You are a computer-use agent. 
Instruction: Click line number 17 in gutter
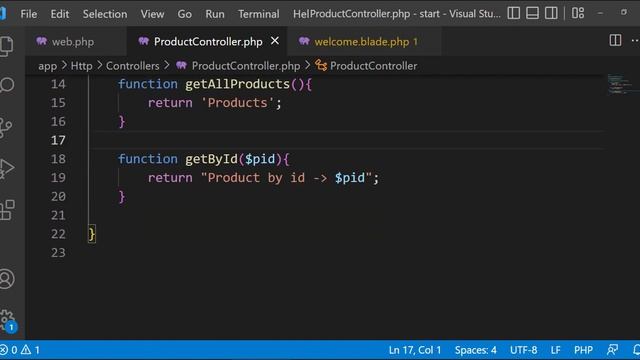click(x=58, y=140)
